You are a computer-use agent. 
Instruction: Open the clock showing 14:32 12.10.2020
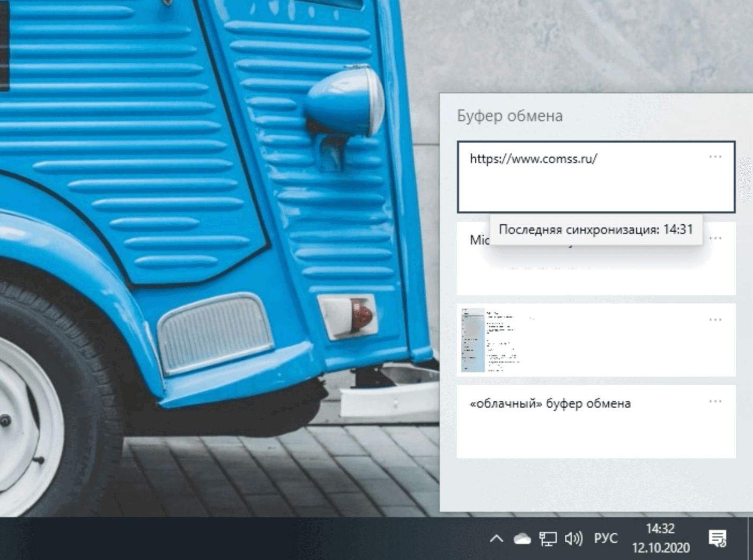tap(660, 539)
